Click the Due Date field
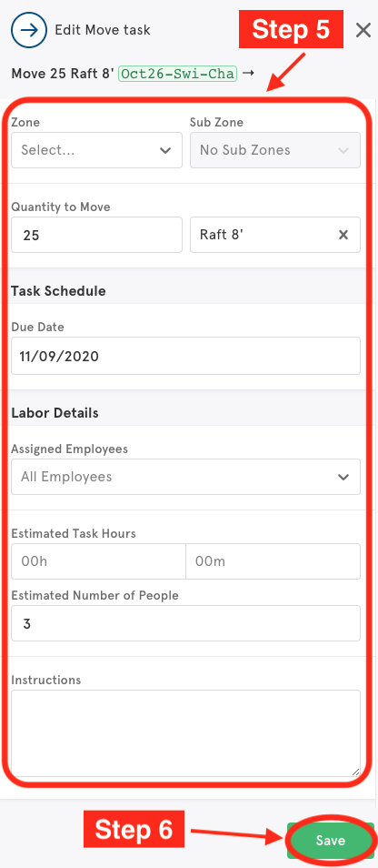This screenshot has height=868, width=378. tap(185, 356)
